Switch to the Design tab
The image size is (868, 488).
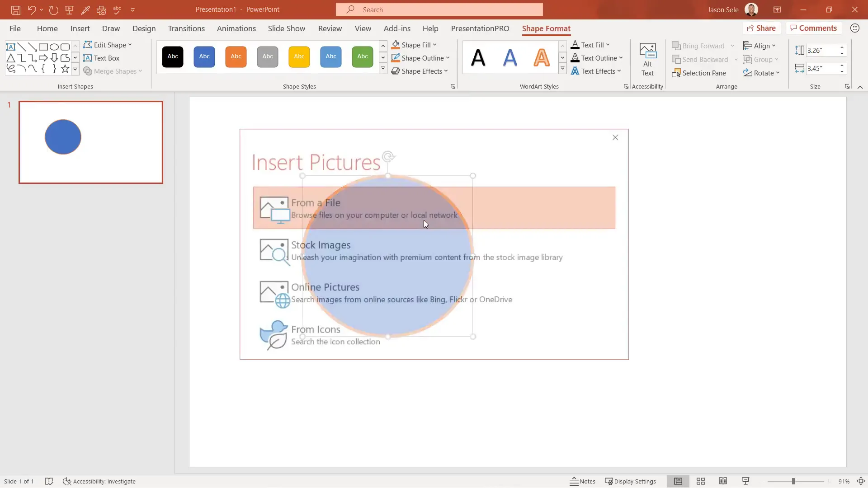pyautogui.click(x=144, y=28)
